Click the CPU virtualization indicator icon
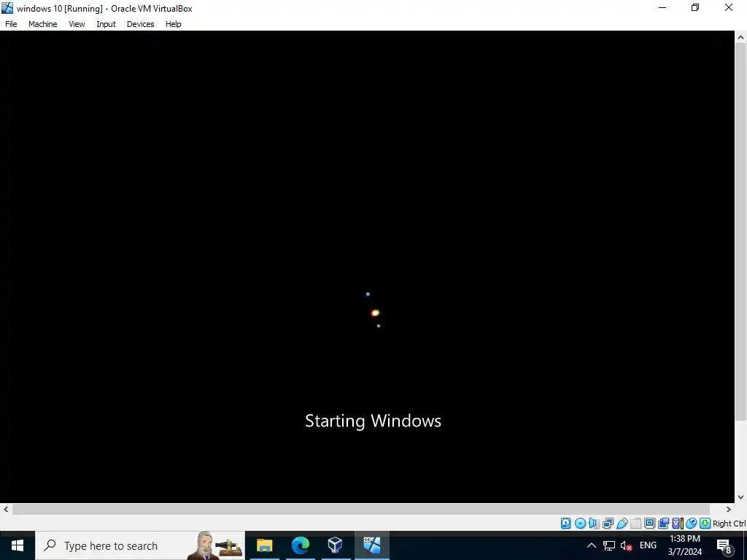Screen dimensions: 747x560 [x=678, y=524]
